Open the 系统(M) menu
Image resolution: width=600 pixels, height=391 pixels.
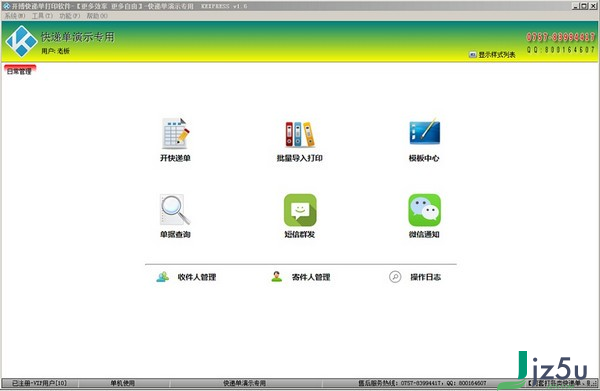[15, 16]
